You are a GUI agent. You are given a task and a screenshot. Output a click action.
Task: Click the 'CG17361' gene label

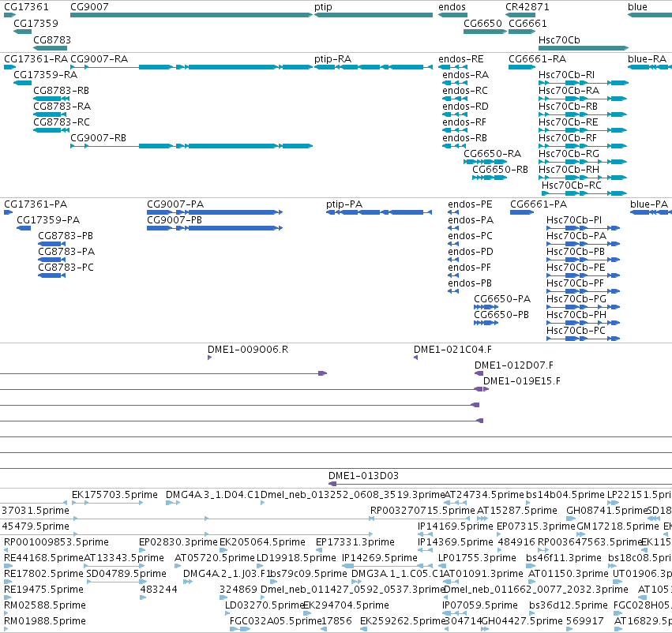click(26, 7)
